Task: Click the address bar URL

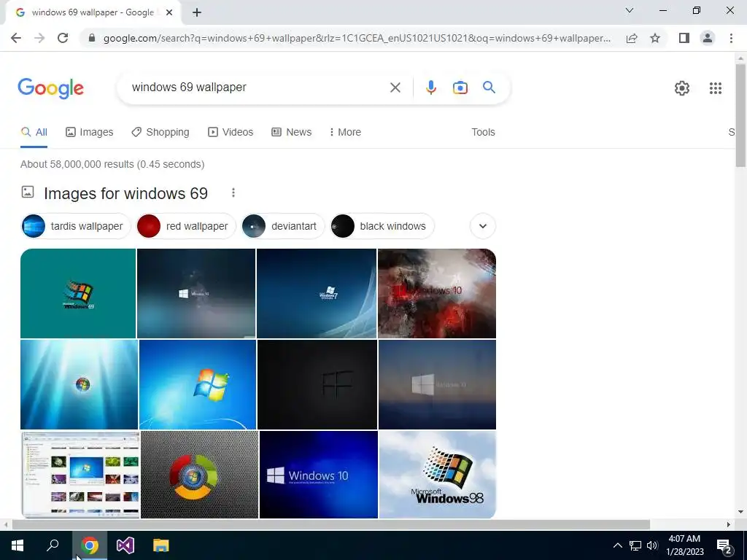Action: coord(357,38)
